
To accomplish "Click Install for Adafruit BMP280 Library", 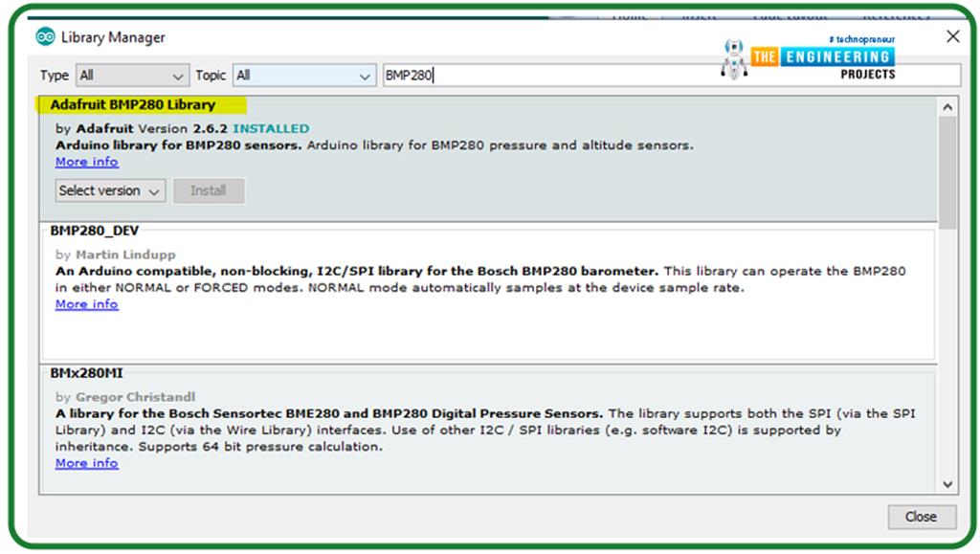I will tap(209, 190).
